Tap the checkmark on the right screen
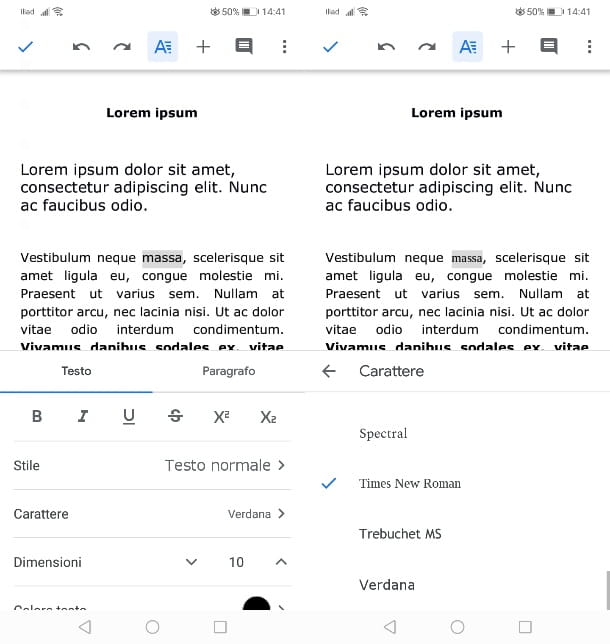The image size is (610, 644). click(x=330, y=47)
